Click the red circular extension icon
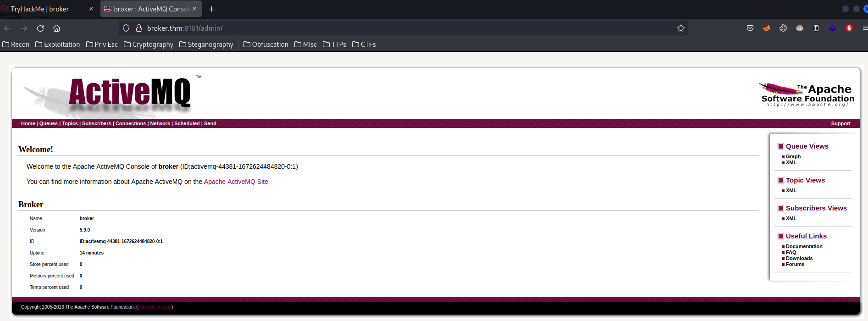The width and height of the screenshot is (868, 321). (x=849, y=28)
